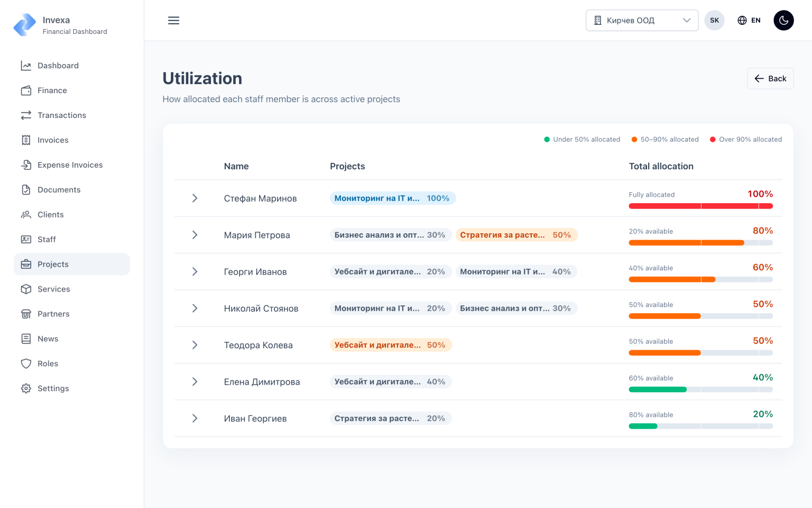Expand the Георги Иванов row
Viewport: 812px width, 508px height.
click(195, 271)
